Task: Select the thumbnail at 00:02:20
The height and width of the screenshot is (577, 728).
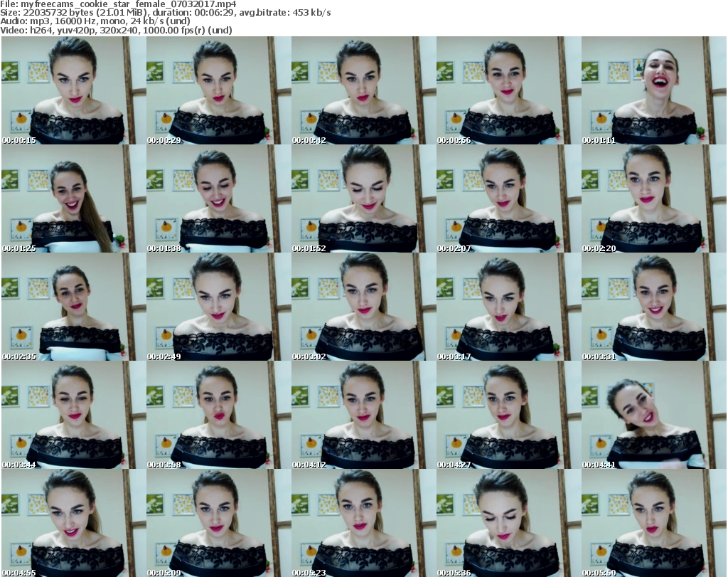Action: point(654,198)
